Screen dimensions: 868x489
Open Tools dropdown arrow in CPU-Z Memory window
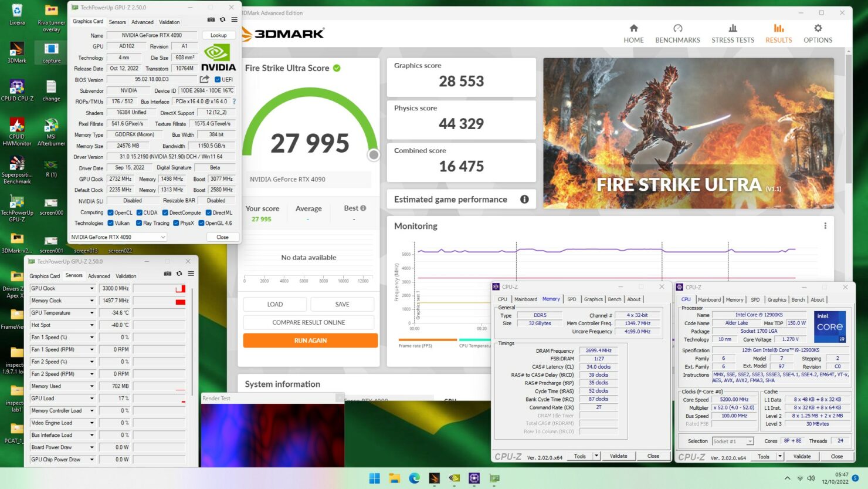(x=596, y=456)
